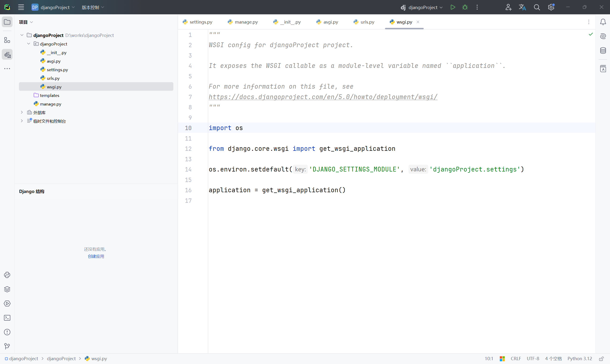Click the first djangoProject breadcrumb

click(21, 359)
